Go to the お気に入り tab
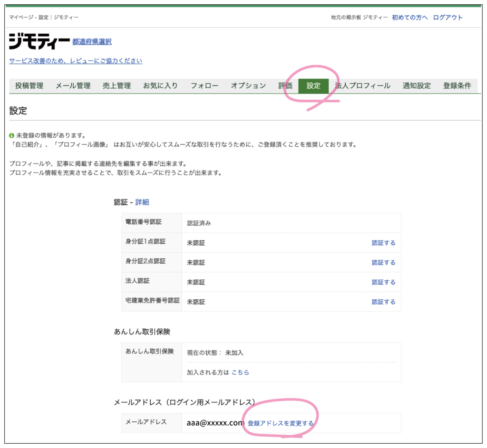 pyautogui.click(x=160, y=86)
